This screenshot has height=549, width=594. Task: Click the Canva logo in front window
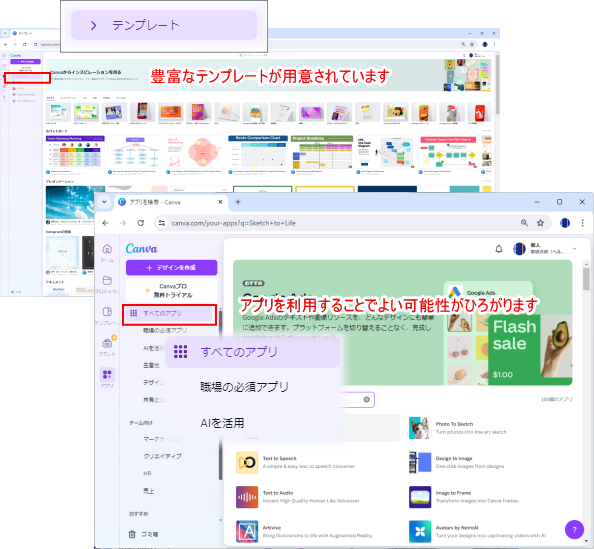141,249
